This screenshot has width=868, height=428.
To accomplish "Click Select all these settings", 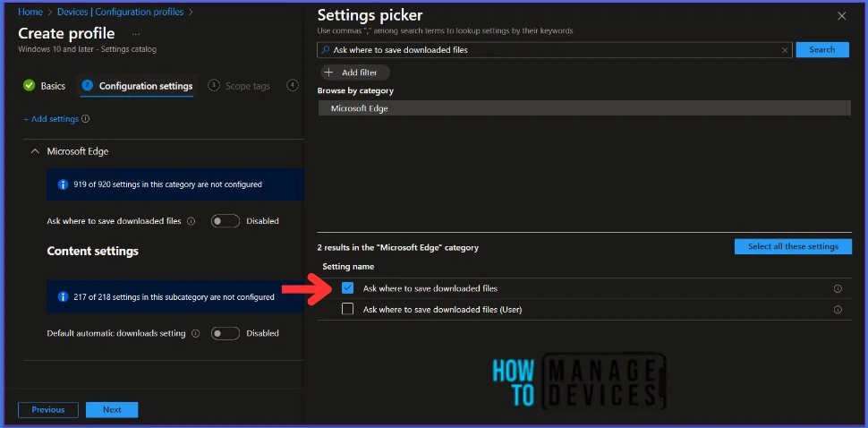I will (793, 246).
